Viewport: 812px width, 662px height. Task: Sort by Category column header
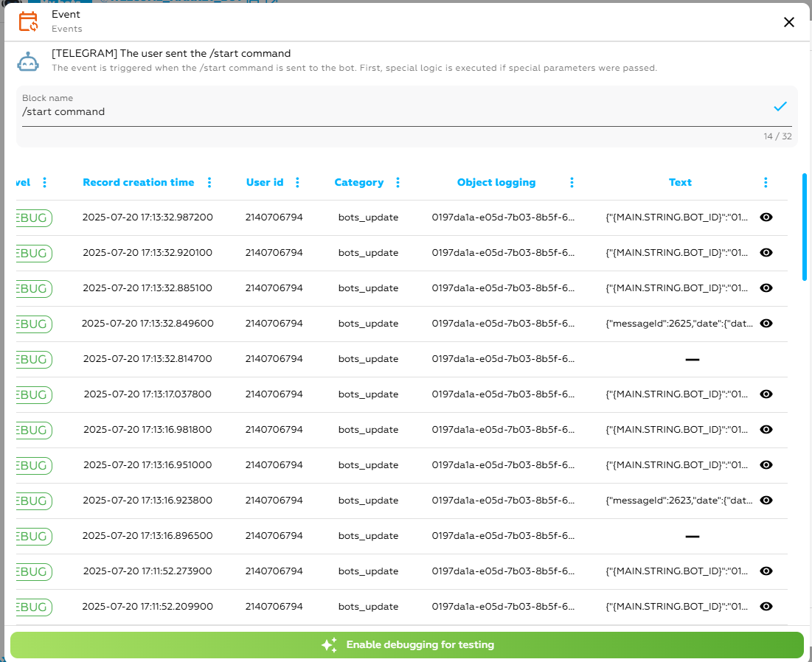coord(359,182)
